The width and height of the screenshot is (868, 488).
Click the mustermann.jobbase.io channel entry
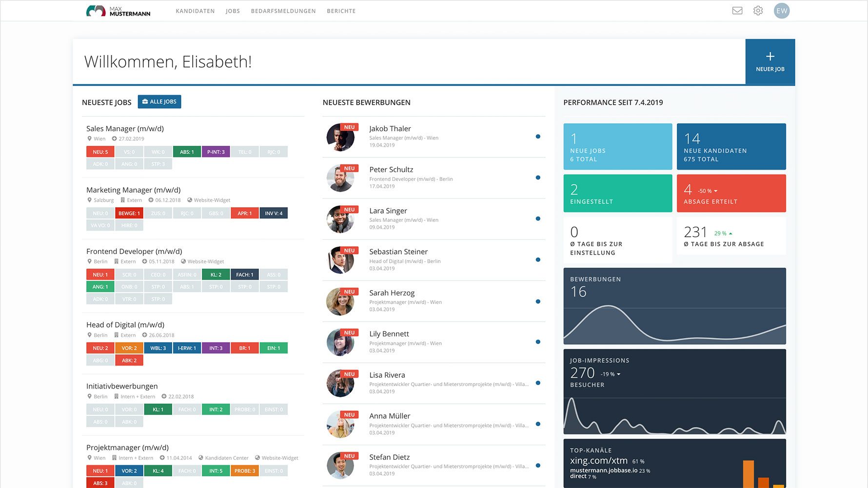coord(604,470)
